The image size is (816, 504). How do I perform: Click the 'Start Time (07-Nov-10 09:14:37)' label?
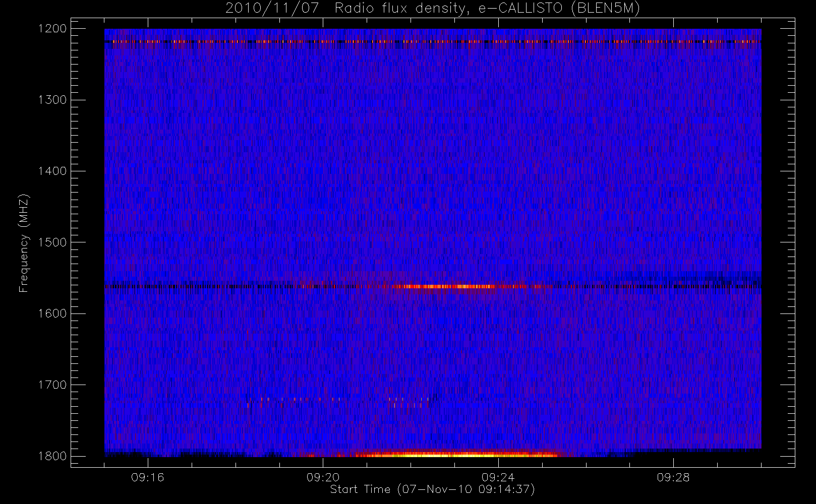432,489
